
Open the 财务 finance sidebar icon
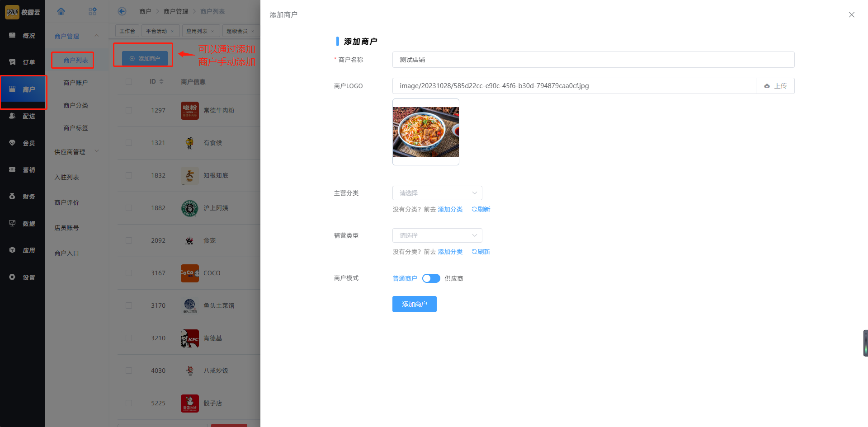pyautogui.click(x=13, y=197)
